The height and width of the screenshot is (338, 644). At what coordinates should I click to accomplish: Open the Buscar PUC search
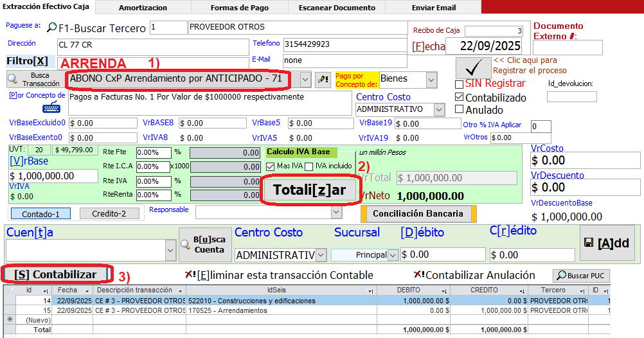[581, 276]
